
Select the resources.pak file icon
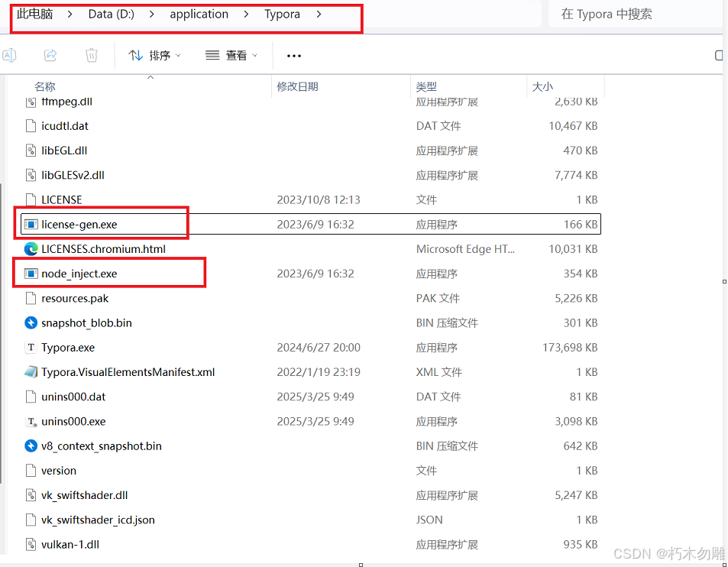point(31,298)
